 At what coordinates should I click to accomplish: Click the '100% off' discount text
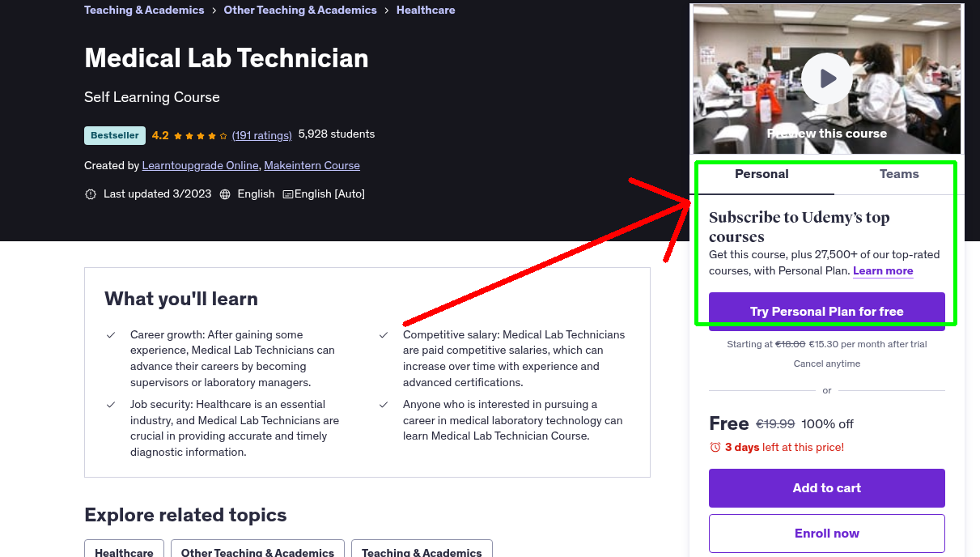(x=828, y=424)
